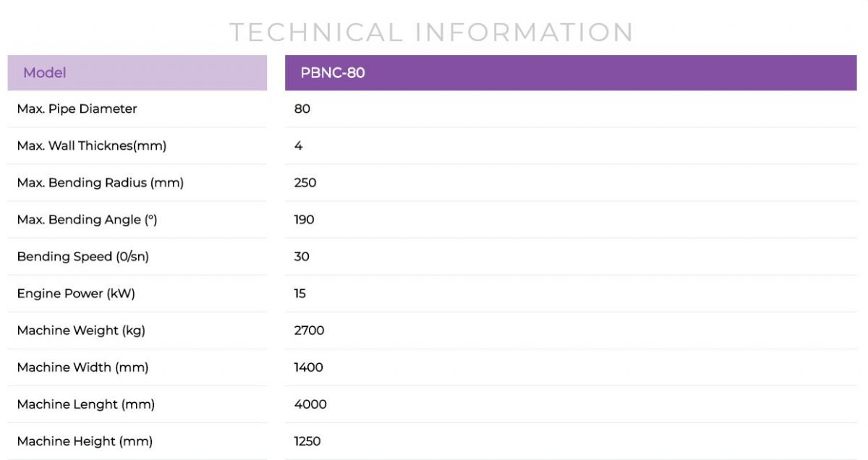Click the PBNC-80 column header
The height and width of the screenshot is (460, 868).
pyautogui.click(x=333, y=73)
